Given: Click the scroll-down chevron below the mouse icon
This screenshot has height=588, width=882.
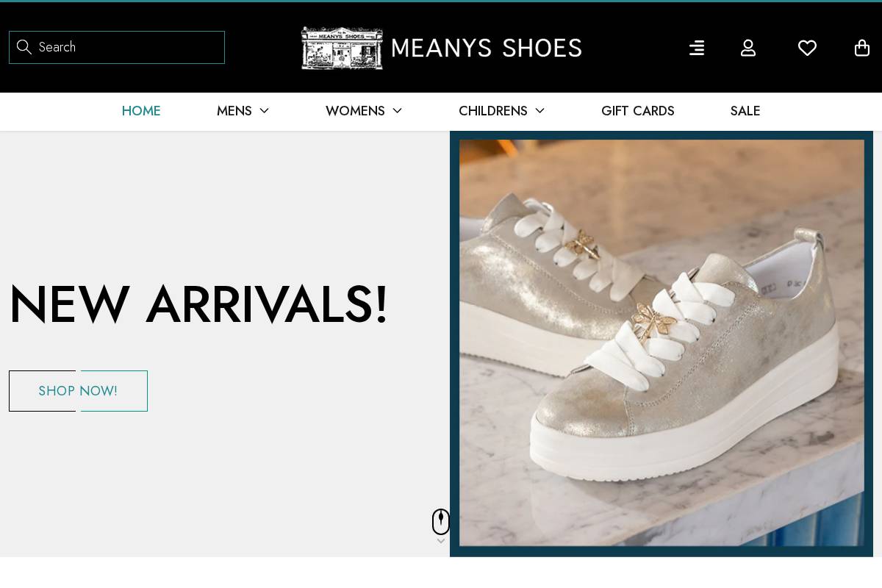Looking at the screenshot, I should (x=441, y=540).
